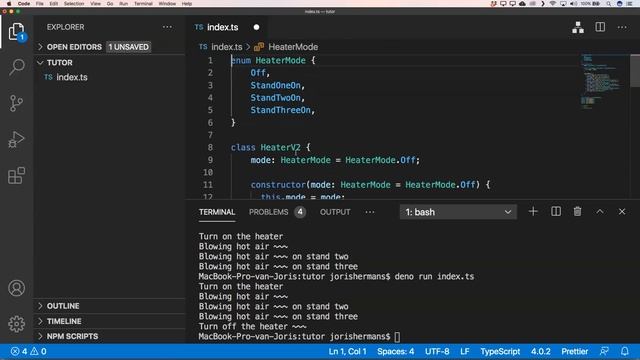This screenshot has width=640, height=360.
Task: Open the Selection menu
Action: click(74, 4)
